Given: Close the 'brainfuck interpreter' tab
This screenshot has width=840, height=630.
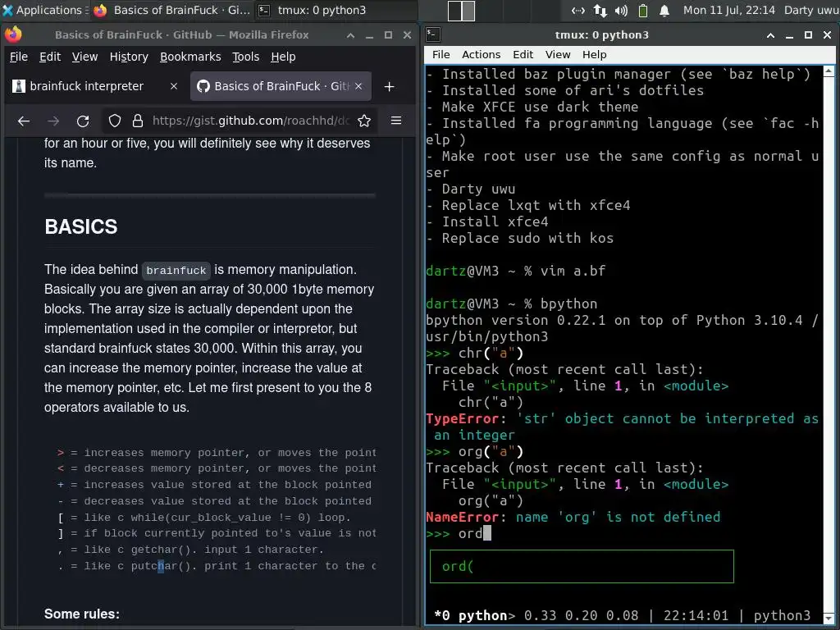Looking at the screenshot, I should [174, 86].
